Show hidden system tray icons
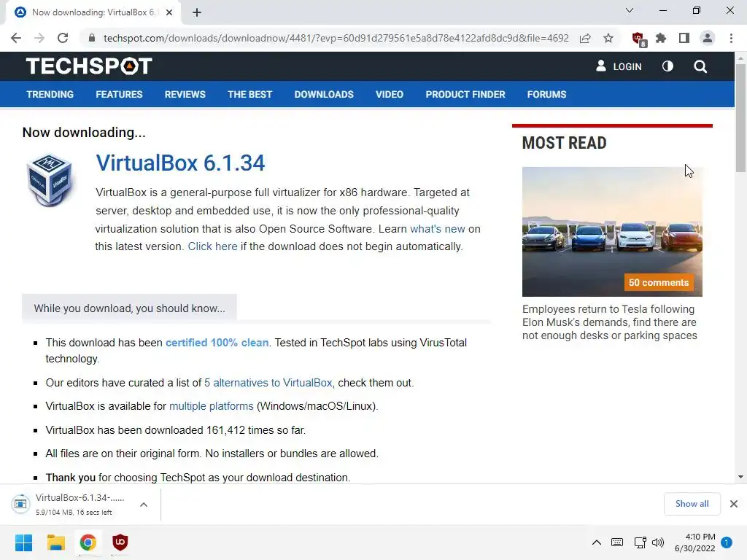Image resolution: width=747 pixels, height=560 pixels. tap(597, 542)
